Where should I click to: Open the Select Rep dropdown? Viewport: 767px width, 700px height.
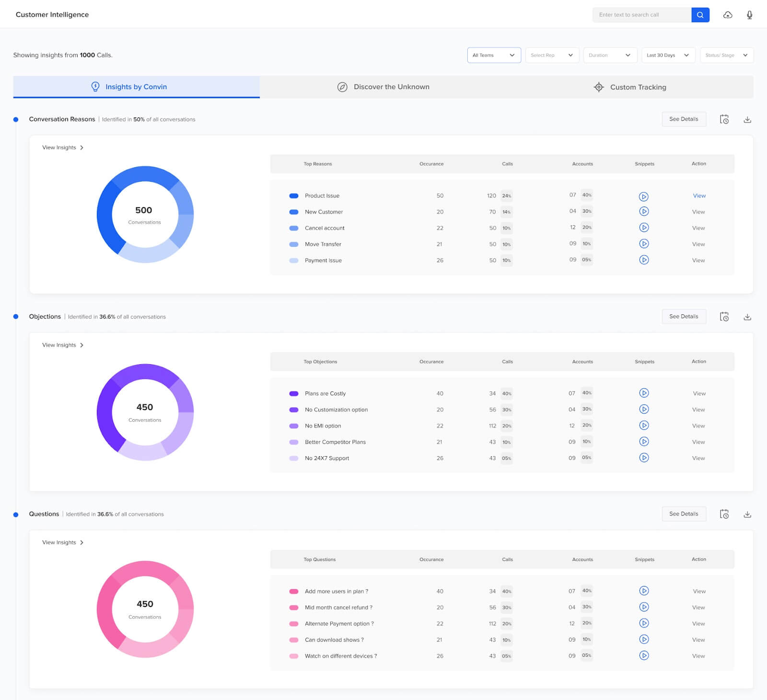(552, 55)
